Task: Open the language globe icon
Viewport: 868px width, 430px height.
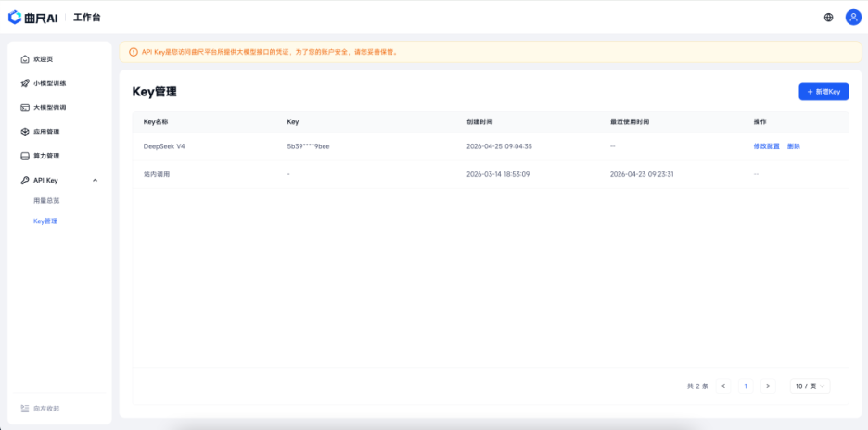Action: point(828,17)
